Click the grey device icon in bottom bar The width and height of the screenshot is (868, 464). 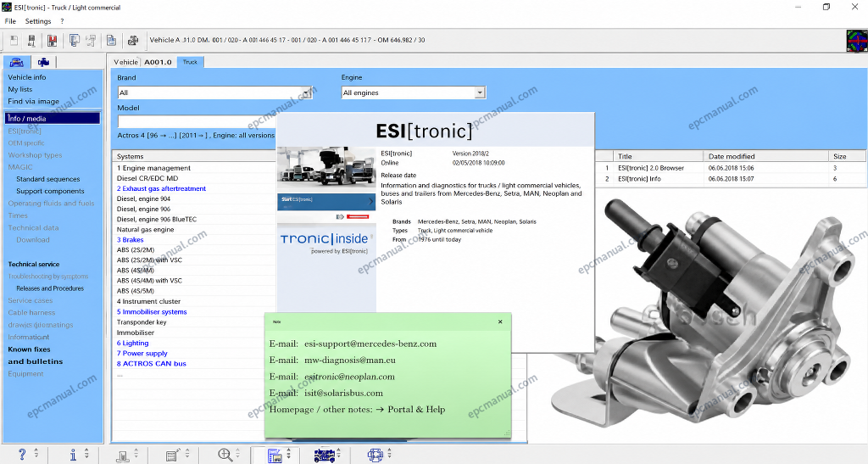123,456
